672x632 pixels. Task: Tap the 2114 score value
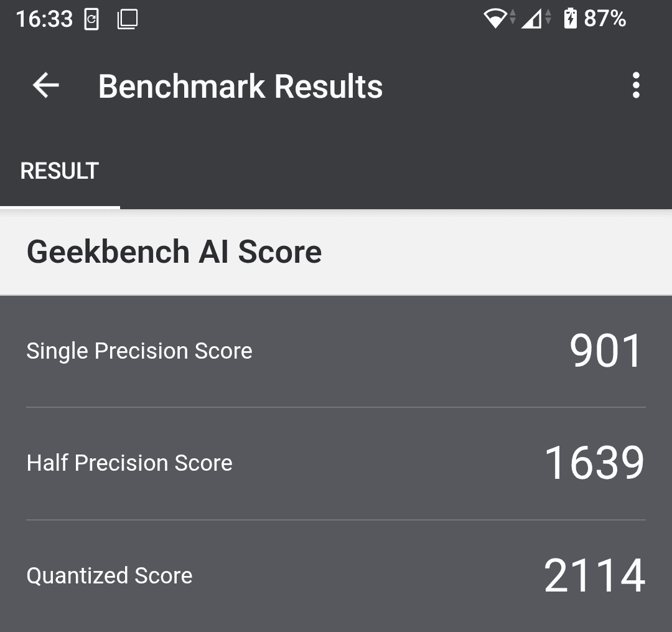(593, 576)
